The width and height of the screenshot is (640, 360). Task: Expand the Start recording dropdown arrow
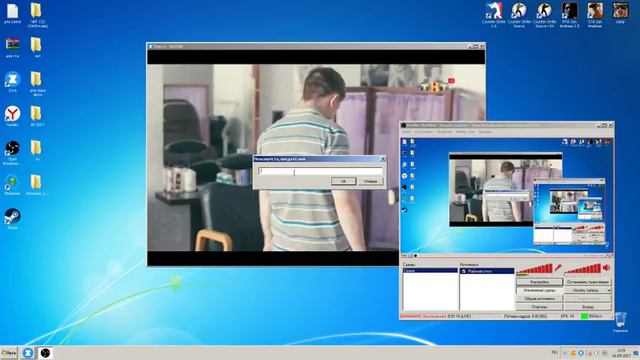coord(609,290)
